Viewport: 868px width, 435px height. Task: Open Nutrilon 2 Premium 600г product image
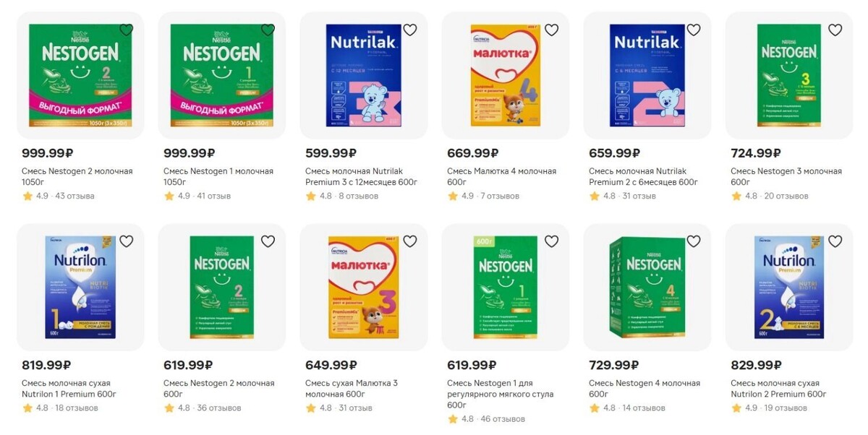pyautogui.click(x=789, y=287)
